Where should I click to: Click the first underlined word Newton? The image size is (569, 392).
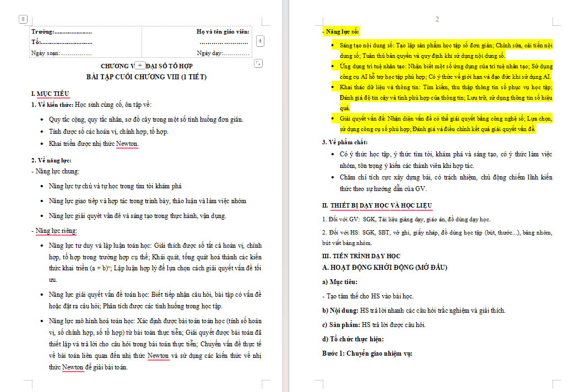pos(127,144)
